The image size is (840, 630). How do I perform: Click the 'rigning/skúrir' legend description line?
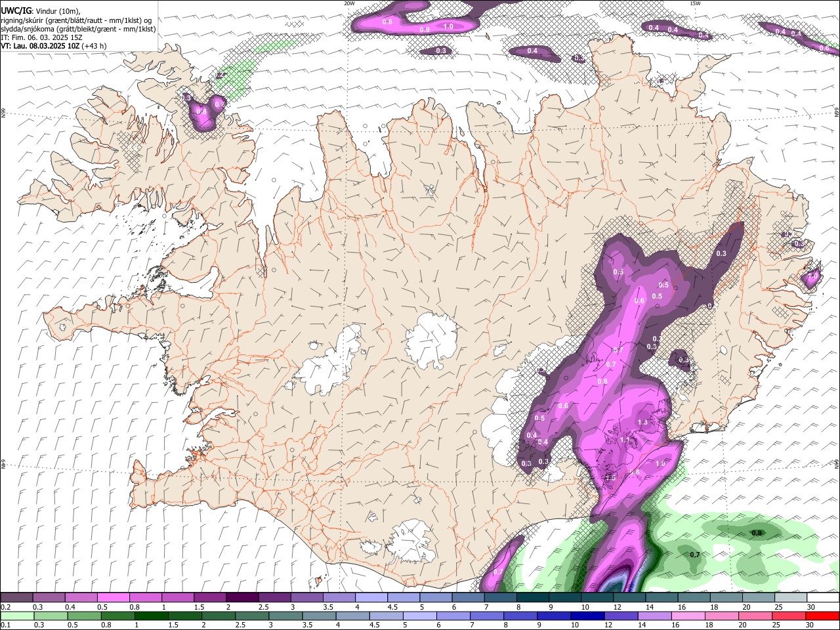click(x=75, y=20)
